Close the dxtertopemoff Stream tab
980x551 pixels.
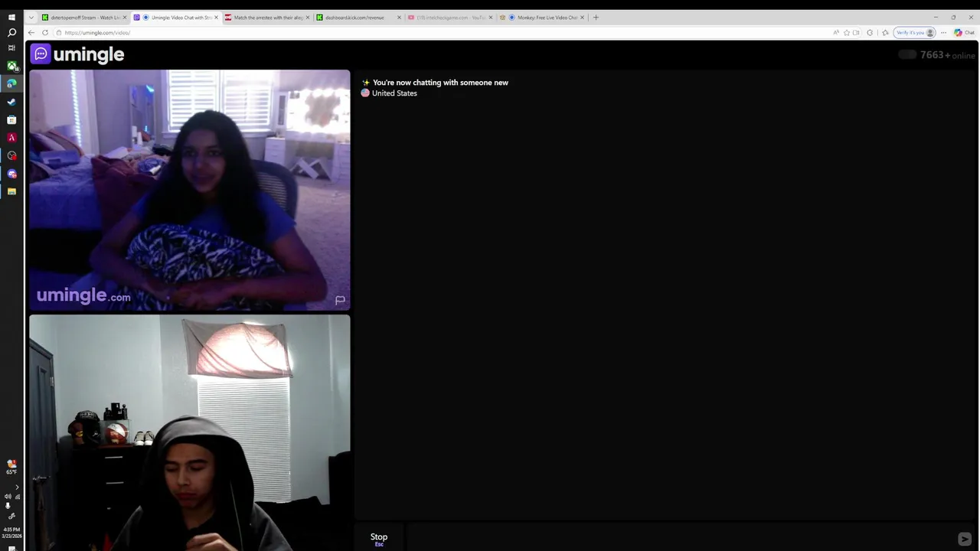pyautogui.click(x=125, y=18)
